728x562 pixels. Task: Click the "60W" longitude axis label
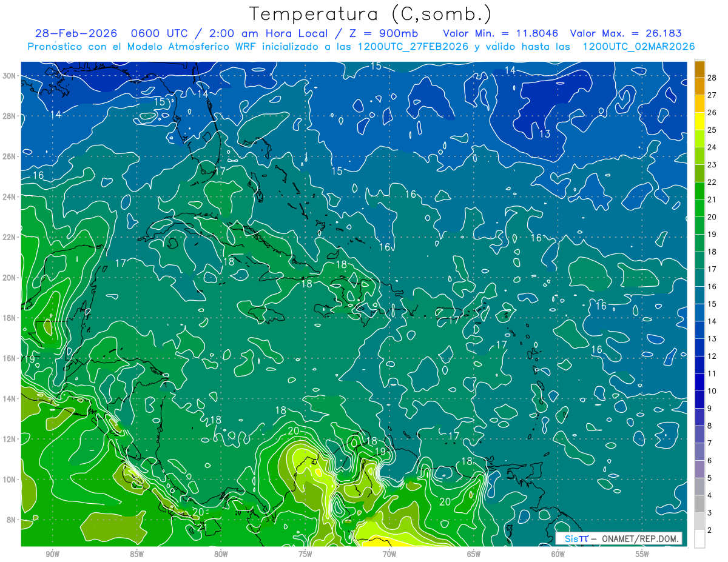[x=558, y=554]
